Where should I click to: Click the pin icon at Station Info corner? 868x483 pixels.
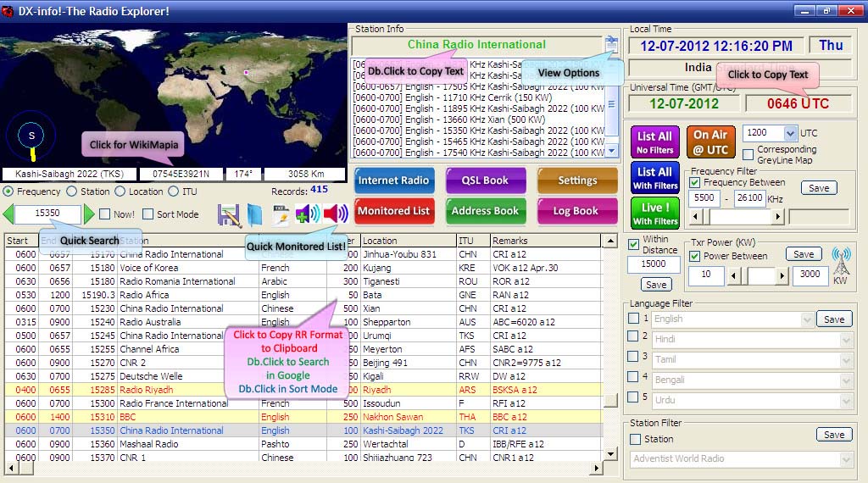click(612, 42)
